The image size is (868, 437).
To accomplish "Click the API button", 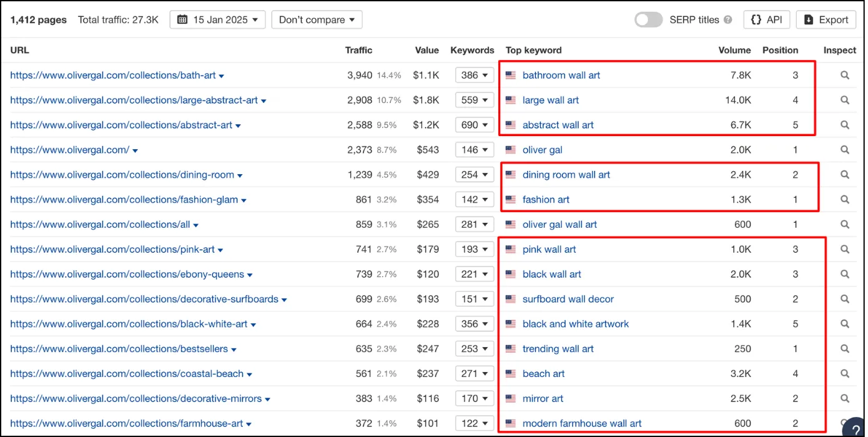I will pos(767,20).
